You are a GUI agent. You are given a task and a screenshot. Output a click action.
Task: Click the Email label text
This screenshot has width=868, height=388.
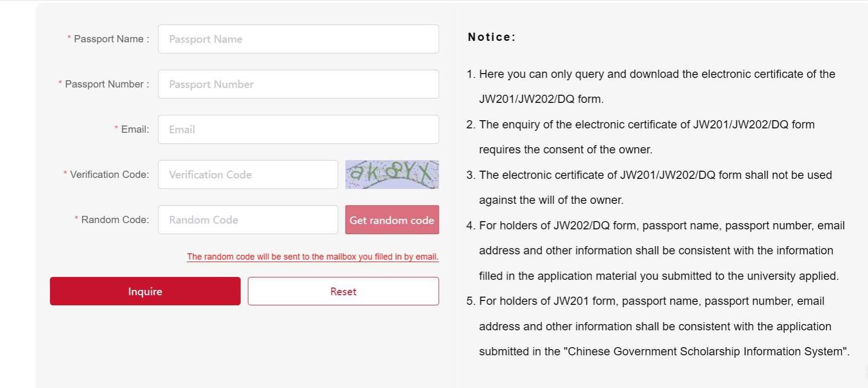coord(132,129)
